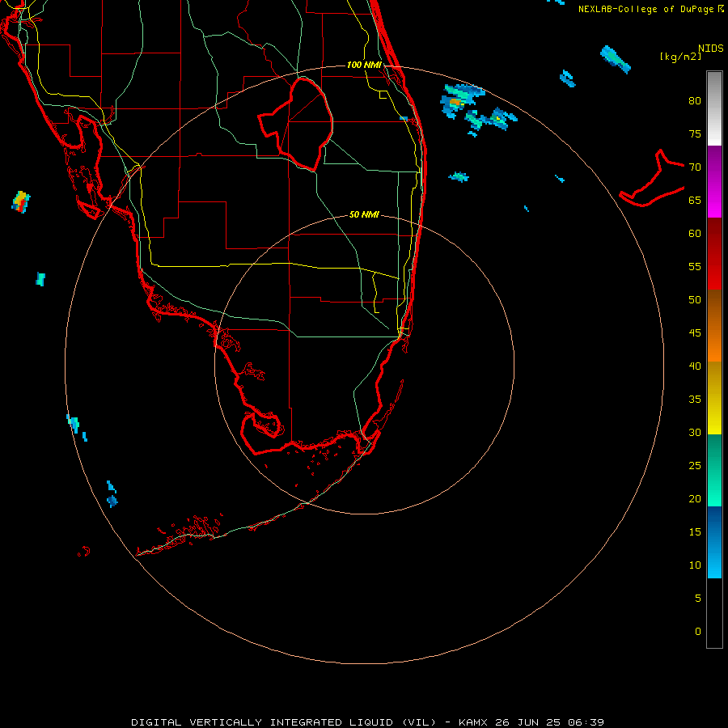Click the 30 value on the color scale
Image resolution: width=728 pixels, height=728 pixels.
pos(695,432)
